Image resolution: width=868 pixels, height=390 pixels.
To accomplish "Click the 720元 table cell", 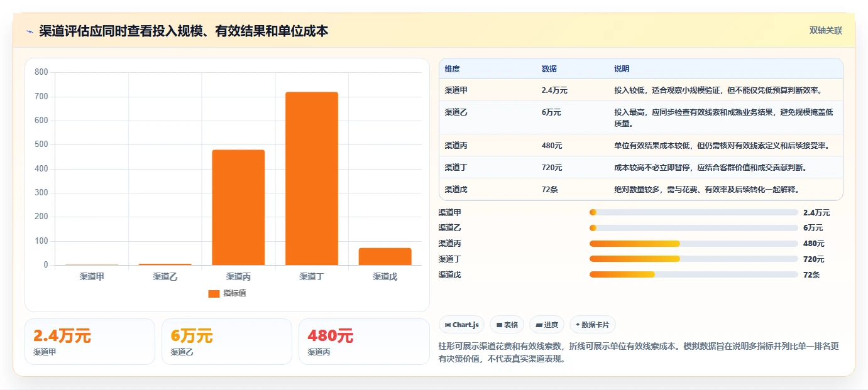I will click(552, 168).
